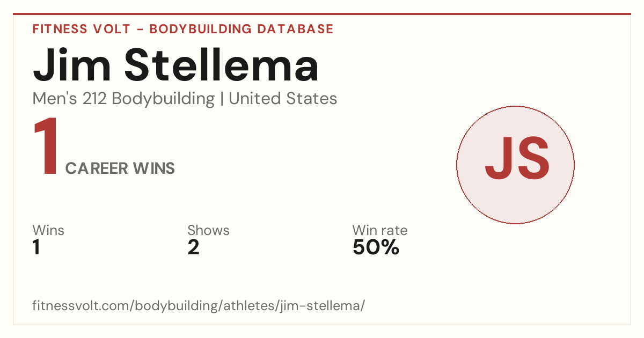Open the fitnessvolt.com athlete URL
Screen dimensions: 644x338
pos(199,306)
